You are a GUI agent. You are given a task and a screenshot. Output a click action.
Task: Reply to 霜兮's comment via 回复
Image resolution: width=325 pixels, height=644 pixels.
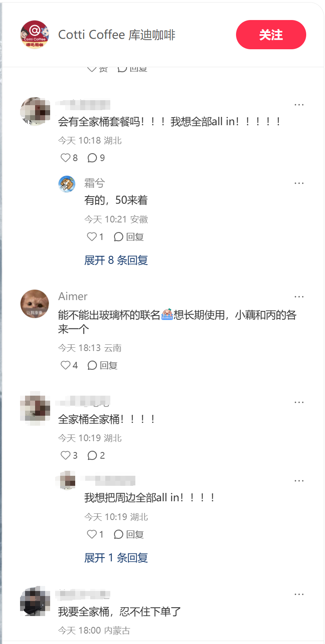click(129, 237)
